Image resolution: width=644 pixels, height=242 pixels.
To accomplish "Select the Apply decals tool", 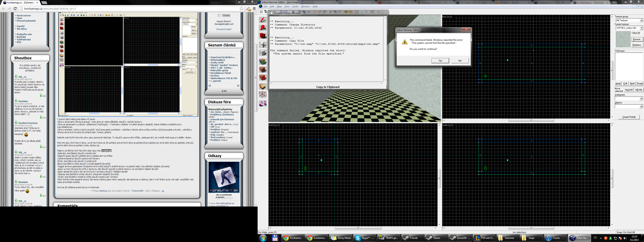I will pyautogui.click(x=262, y=78).
